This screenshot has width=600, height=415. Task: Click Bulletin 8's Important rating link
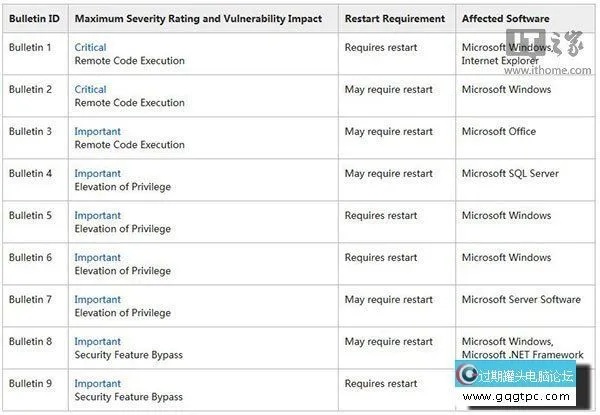[x=97, y=341]
